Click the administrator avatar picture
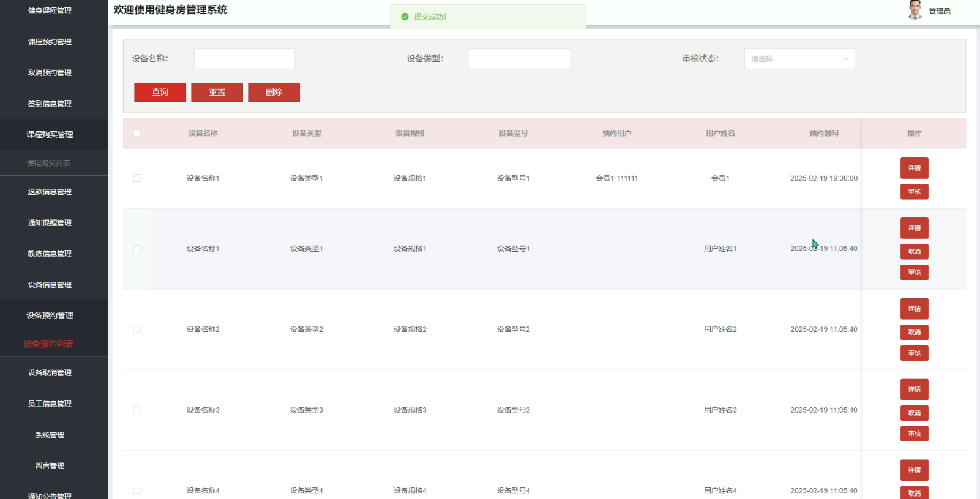 [x=915, y=10]
